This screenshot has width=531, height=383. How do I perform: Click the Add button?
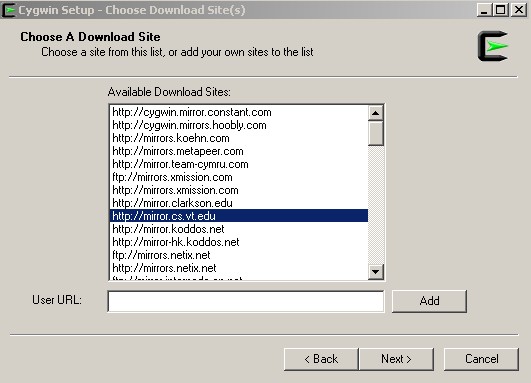[x=429, y=301]
